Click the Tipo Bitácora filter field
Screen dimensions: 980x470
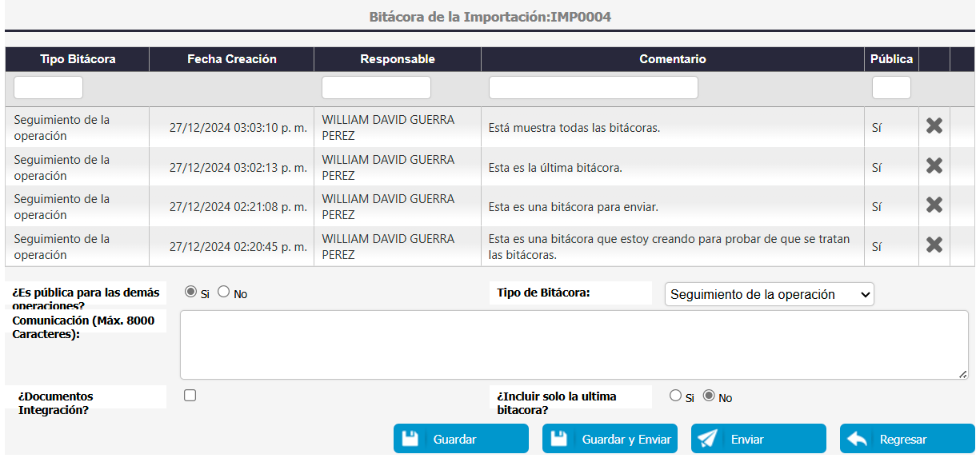click(48, 87)
